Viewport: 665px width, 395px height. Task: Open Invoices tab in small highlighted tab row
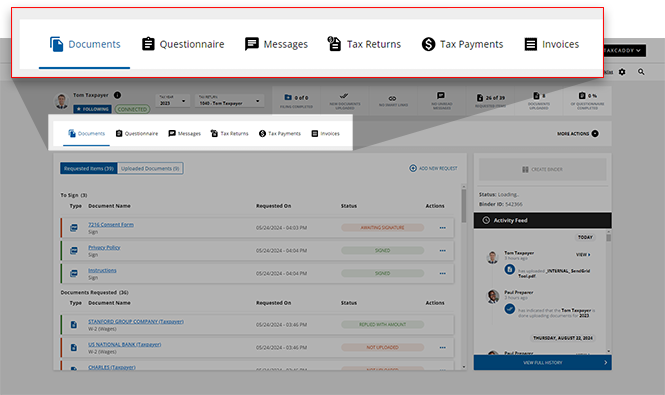(326, 133)
